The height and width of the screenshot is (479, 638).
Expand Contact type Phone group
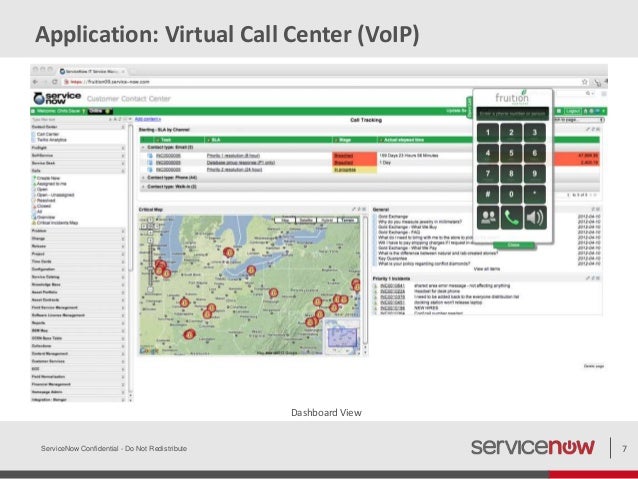pos(144,178)
